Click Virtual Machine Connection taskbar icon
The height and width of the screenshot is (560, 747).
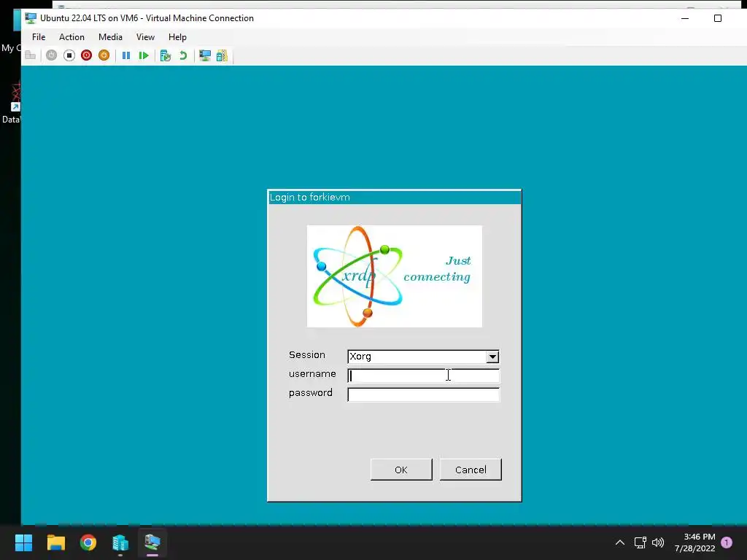coord(152,542)
